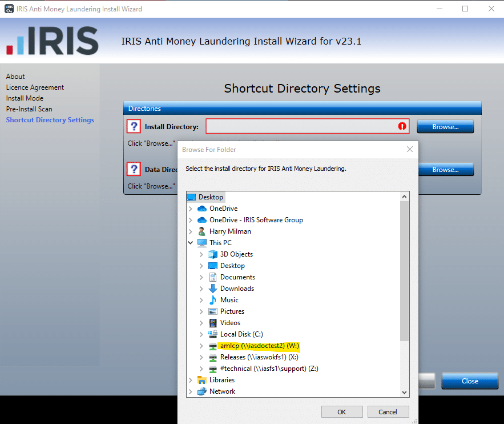Click the Documents folder icon
Viewport: 504px width, 424px height.
213,277
